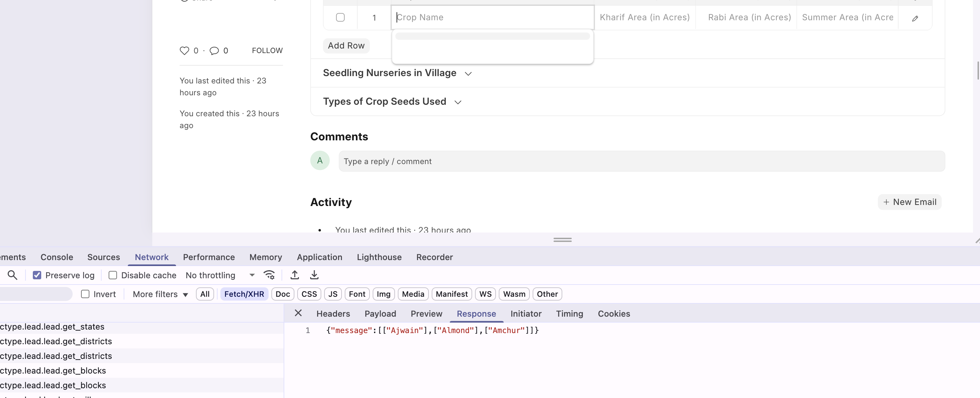Screen dimensions: 980x398
Task: Click the Crop Name input field
Action: tap(492, 17)
